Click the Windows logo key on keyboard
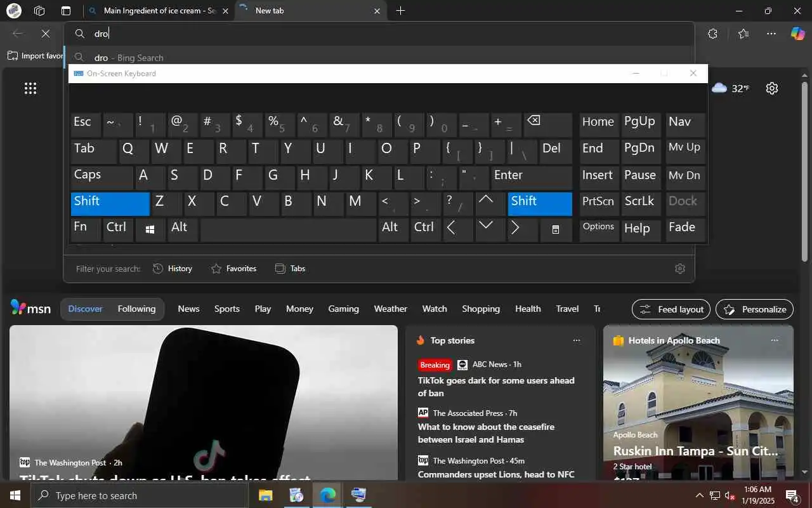 pos(150,229)
